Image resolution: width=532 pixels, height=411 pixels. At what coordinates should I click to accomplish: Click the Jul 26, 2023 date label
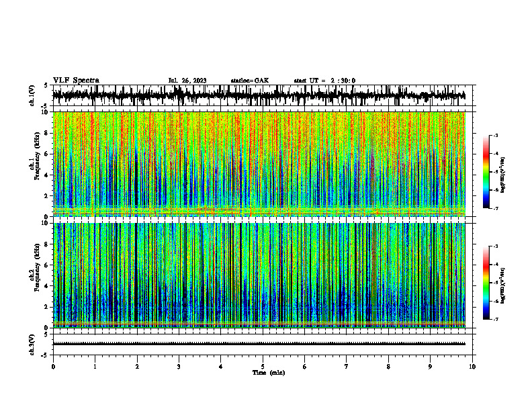(187, 81)
